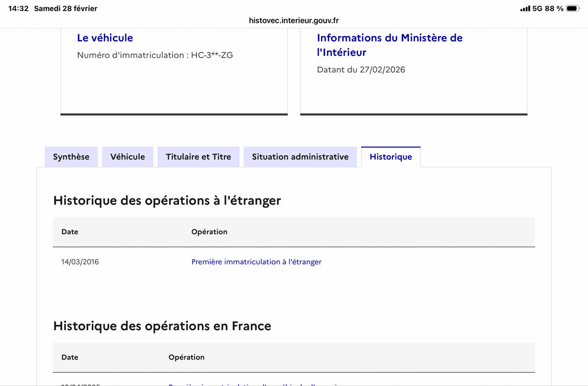Image resolution: width=588 pixels, height=386 pixels.
Task: Click the Opération header of the étranger table
Action: click(209, 232)
